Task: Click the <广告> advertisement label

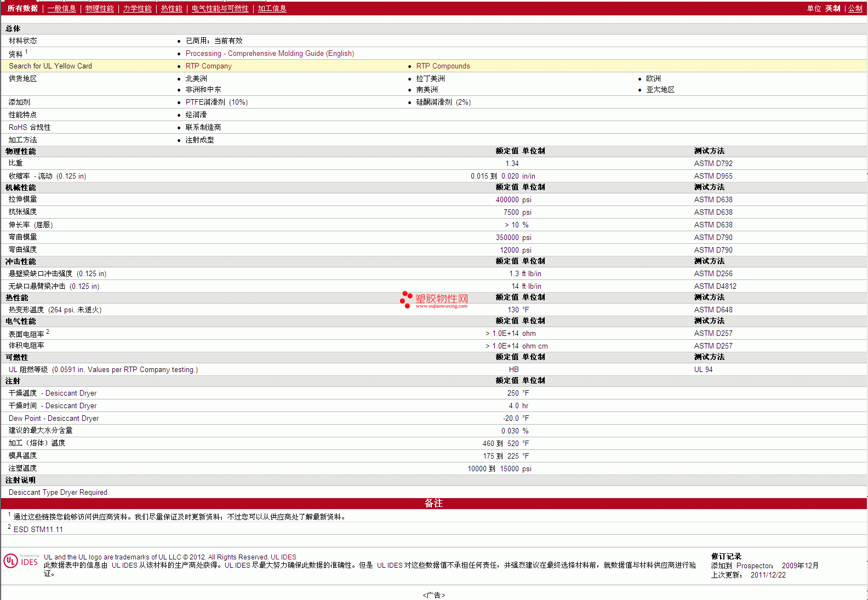Action: 433,595
